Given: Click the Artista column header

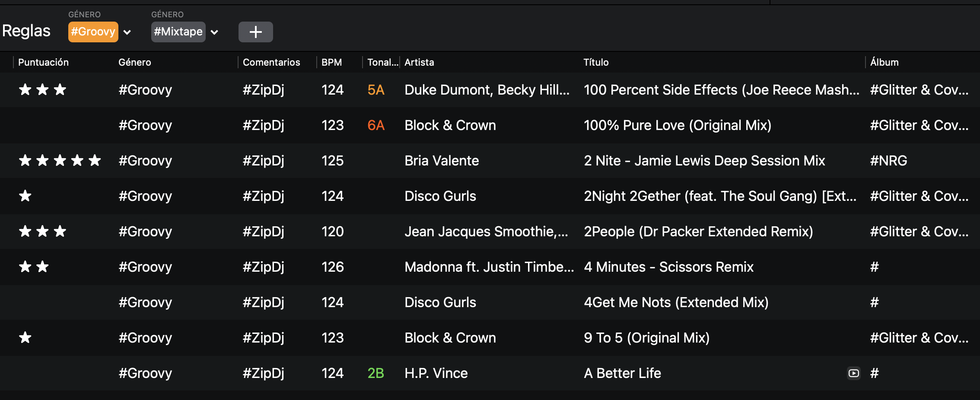Looking at the screenshot, I should tap(419, 62).
